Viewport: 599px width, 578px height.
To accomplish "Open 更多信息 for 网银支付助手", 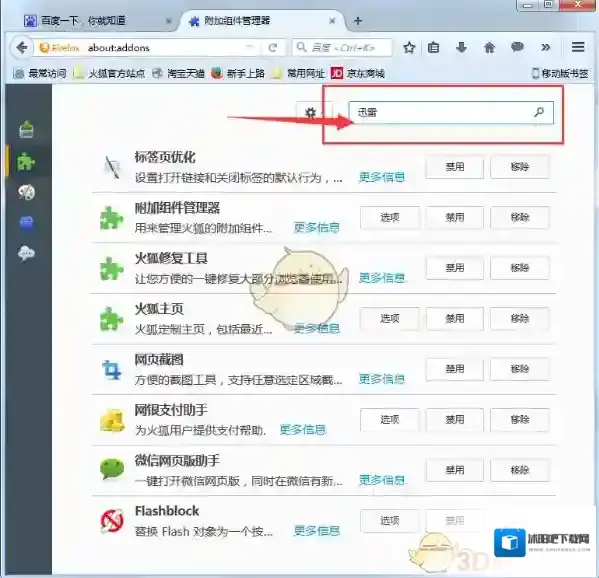I will tap(303, 430).
